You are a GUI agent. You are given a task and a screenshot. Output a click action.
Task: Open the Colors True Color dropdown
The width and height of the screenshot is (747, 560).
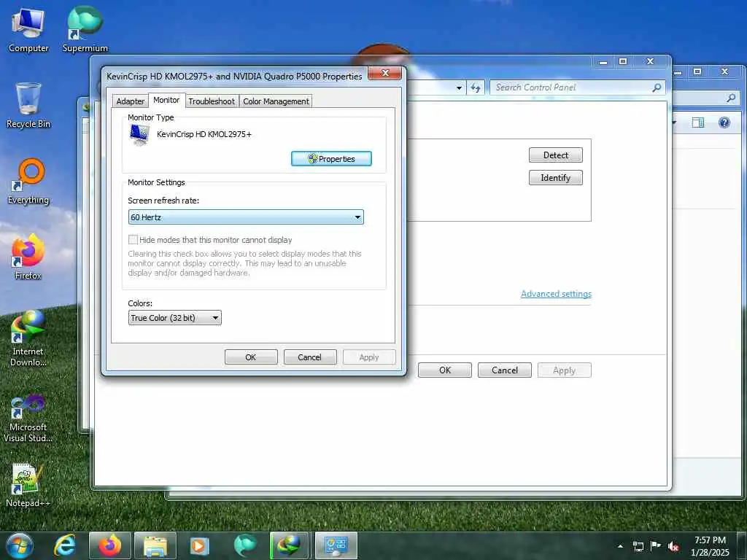[175, 318]
